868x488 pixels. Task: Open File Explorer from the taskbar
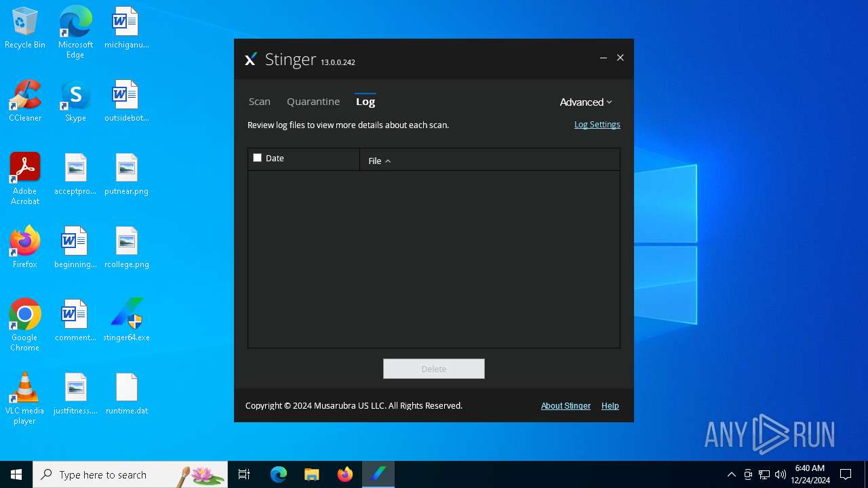click(x=312, y=474)
